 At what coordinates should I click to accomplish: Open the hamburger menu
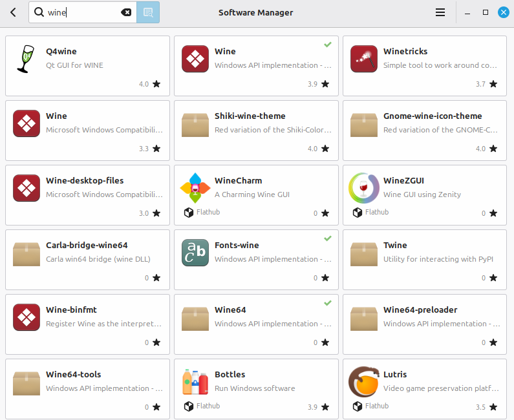[440, 12]
